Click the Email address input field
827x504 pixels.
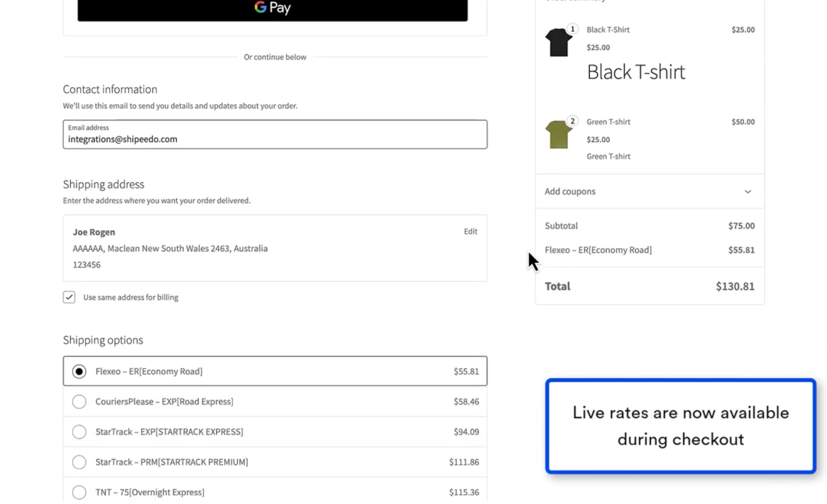(275, 135)
